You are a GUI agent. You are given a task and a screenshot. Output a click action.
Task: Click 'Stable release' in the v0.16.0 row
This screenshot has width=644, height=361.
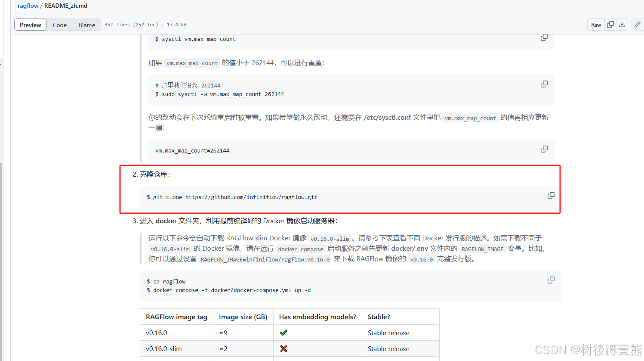[x=388, y=333]
